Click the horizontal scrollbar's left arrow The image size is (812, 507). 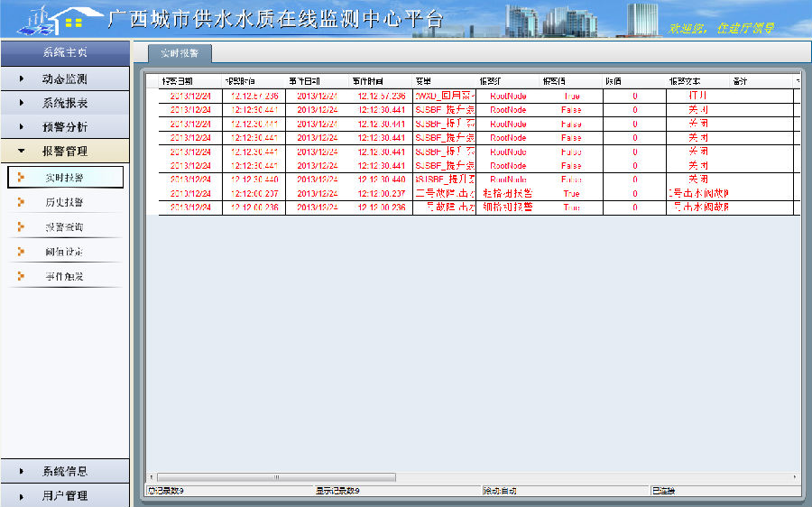[x=151, y=476]
